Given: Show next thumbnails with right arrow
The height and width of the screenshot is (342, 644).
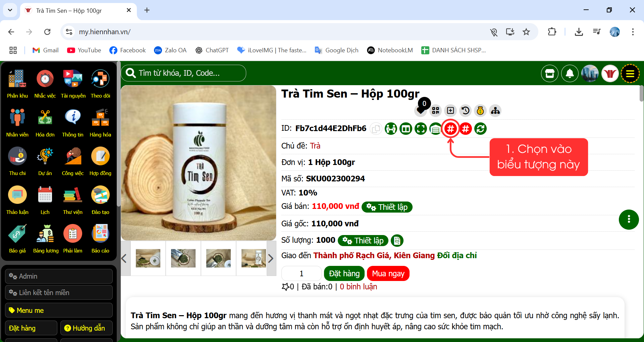Looking at the screenshot, I should click(271, 259).
